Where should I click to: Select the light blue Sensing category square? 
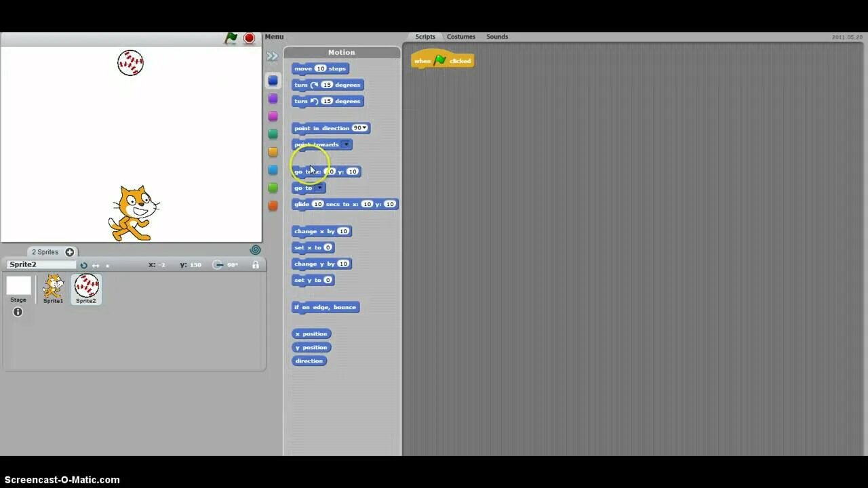[x=273, y=169]
